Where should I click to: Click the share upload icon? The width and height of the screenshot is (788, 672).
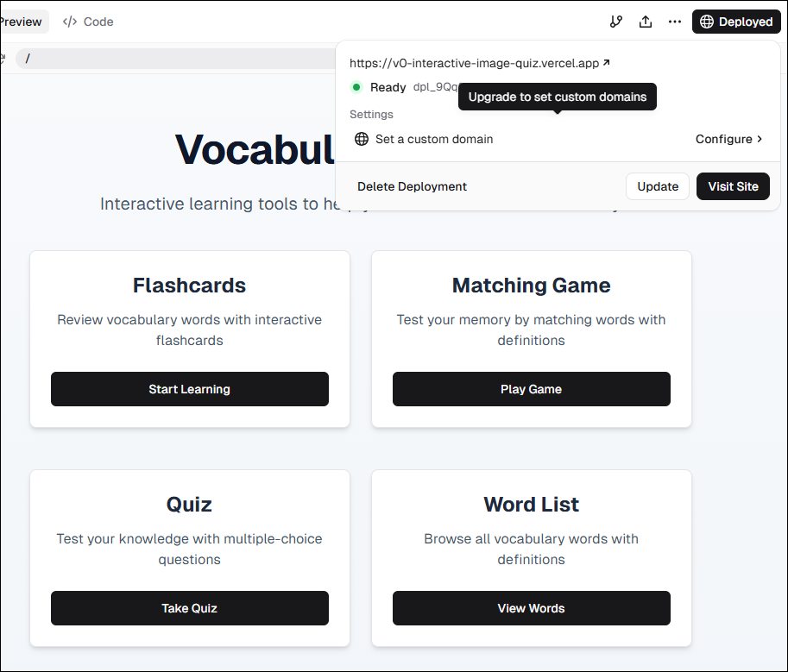tap(646, 22)
